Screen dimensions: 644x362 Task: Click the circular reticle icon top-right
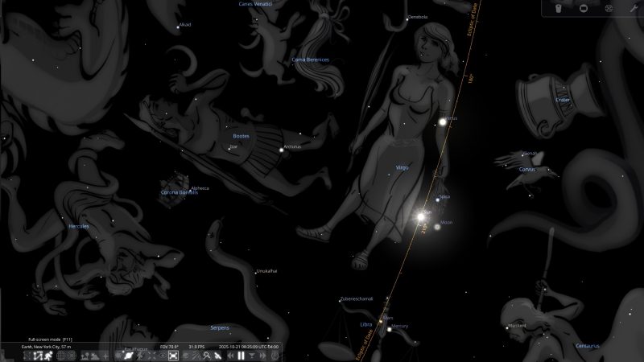point(607,9)
